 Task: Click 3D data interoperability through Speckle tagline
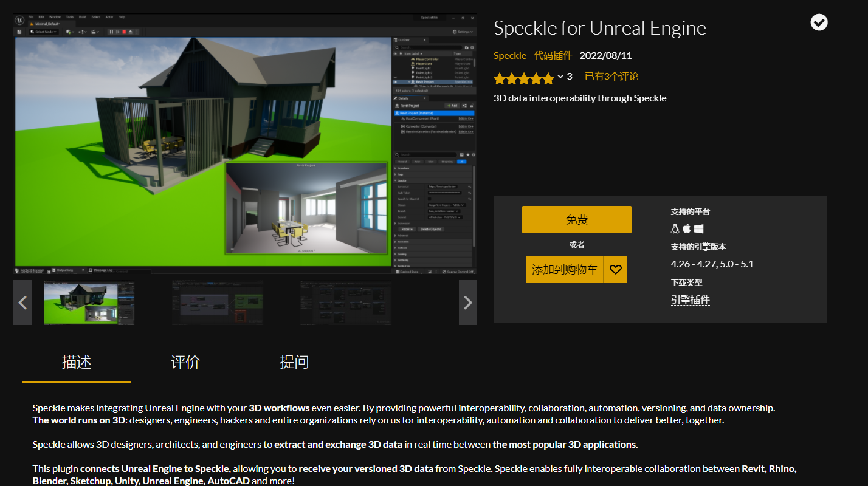click(x=580, y=98)
